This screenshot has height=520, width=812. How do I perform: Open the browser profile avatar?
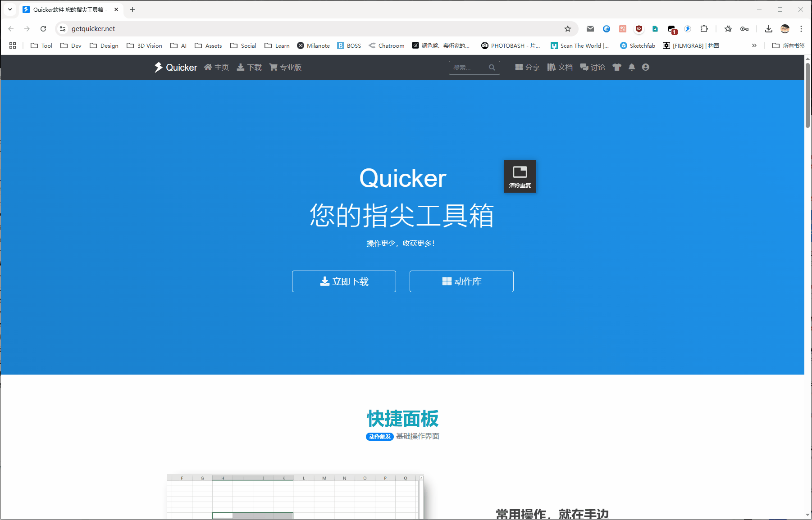coord(785,29)
